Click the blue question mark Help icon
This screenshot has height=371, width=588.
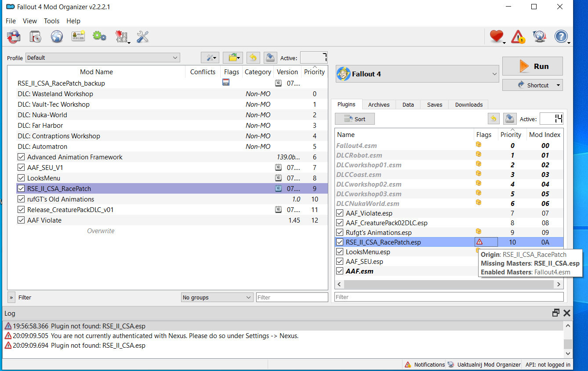tap(561, 36)
